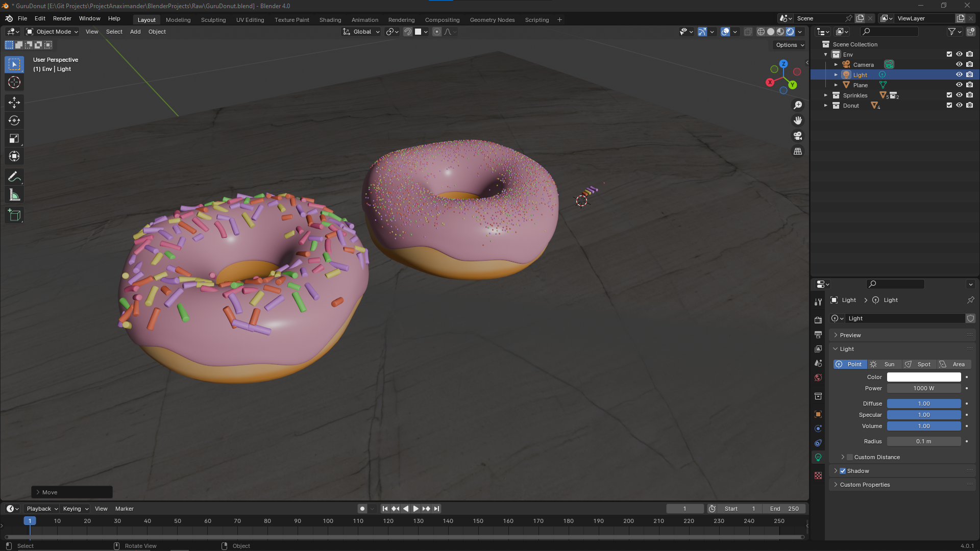Click the Add Cube tool

pos(14,215)
